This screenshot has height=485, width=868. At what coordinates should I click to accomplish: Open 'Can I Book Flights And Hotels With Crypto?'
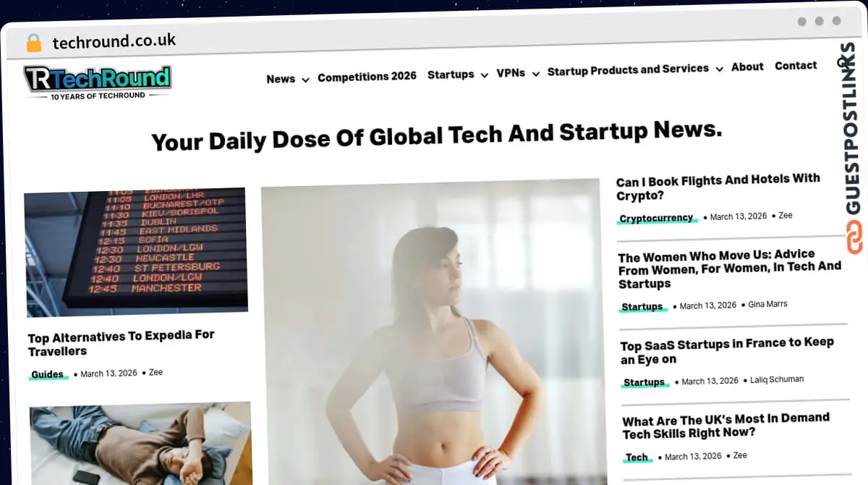(x=718, y=187)
